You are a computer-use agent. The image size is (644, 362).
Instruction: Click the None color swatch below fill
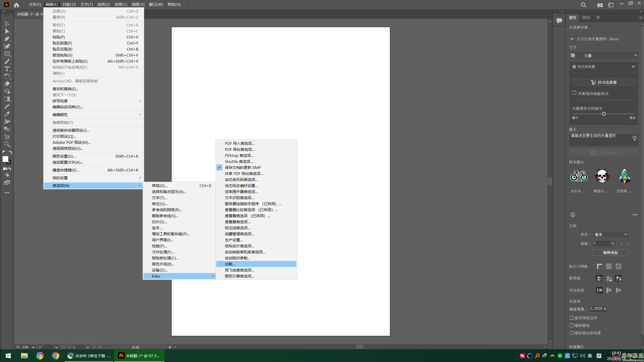pos(10,169)
